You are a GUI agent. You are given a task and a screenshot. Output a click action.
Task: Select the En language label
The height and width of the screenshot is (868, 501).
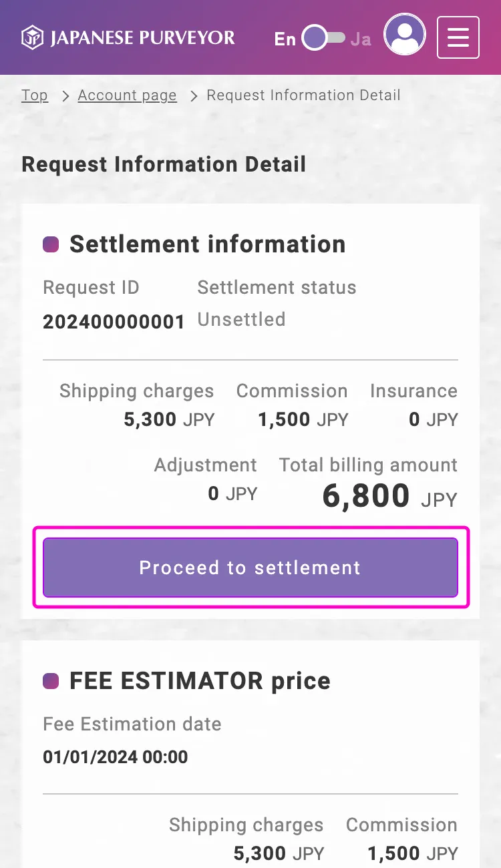pyautogui.click(x=285, y=39)
